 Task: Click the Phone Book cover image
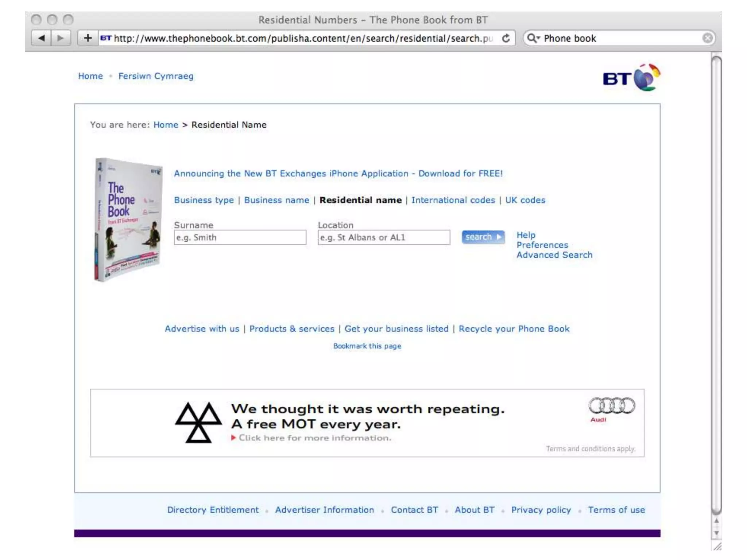(x=128, y=219)
